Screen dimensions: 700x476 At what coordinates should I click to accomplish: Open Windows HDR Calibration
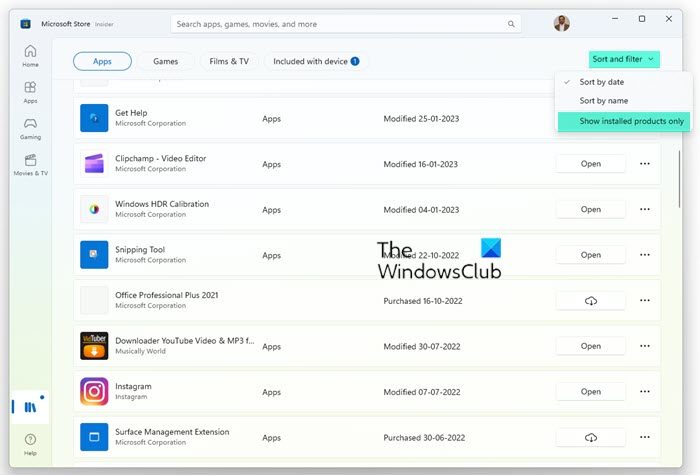click(x=591, y=209)
